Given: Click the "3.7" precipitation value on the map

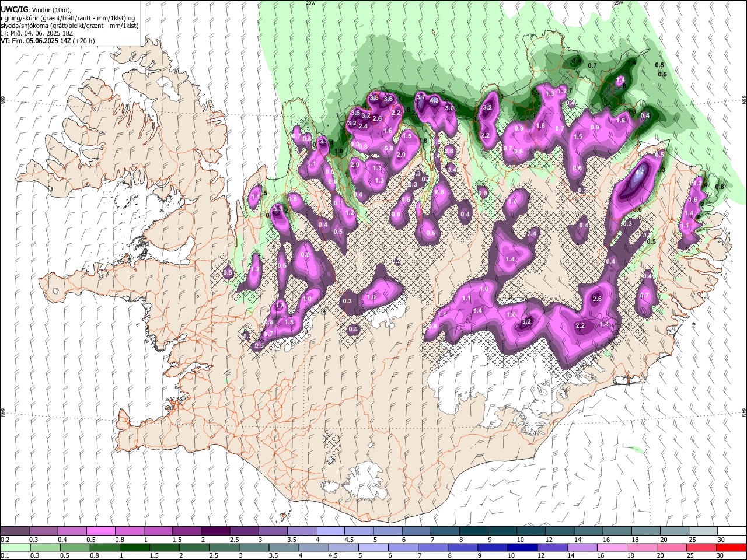Looking at the screenshot, I should click(420, 97).
